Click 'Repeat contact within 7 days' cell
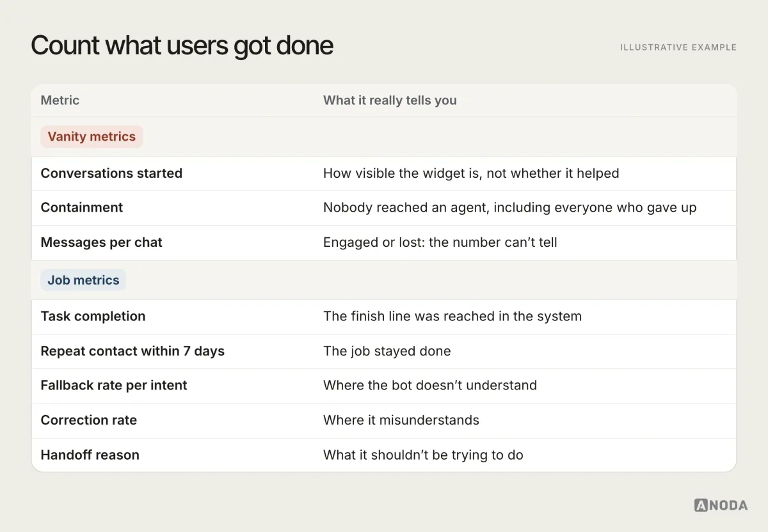 click(132, 351)
